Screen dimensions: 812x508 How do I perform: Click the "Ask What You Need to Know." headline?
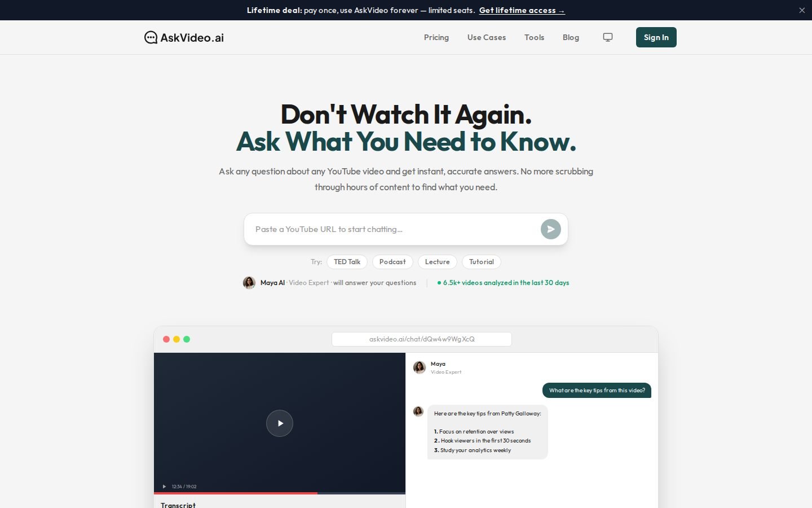pyautogui.click(x=406, y=142)
